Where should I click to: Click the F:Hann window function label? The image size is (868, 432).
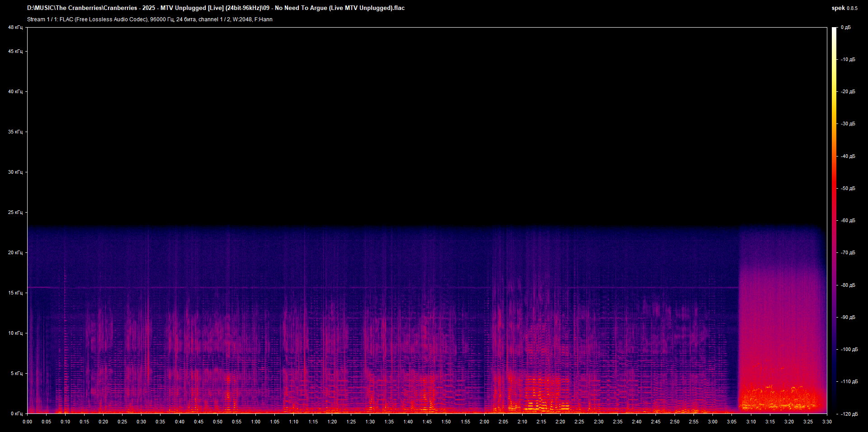tap(263, 19)
